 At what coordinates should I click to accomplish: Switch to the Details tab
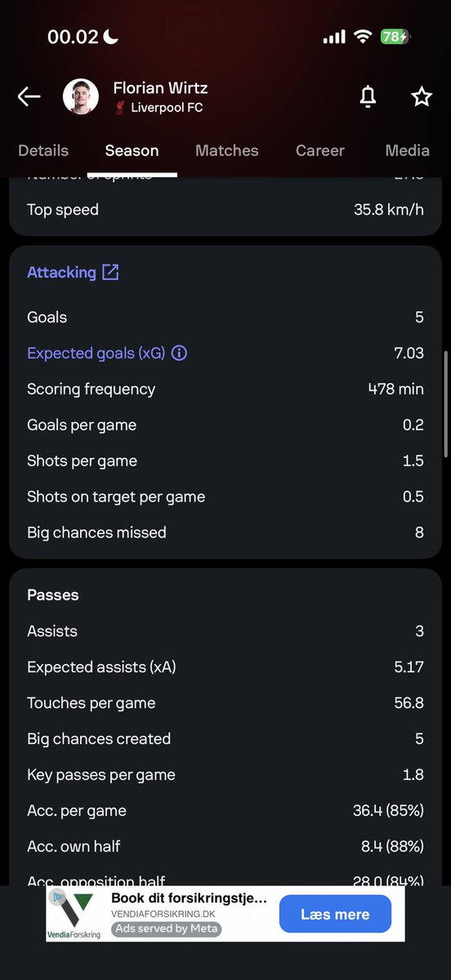pos(43,150)
